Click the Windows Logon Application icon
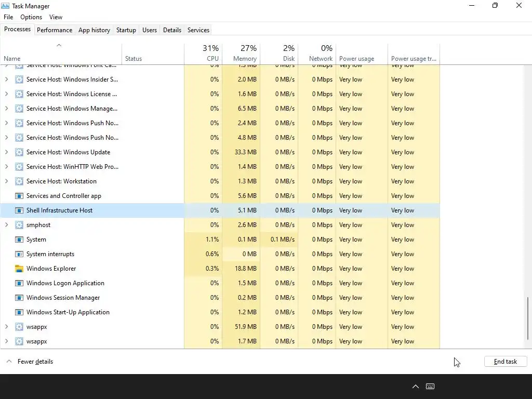532x399 pixels. click(19, 283)
